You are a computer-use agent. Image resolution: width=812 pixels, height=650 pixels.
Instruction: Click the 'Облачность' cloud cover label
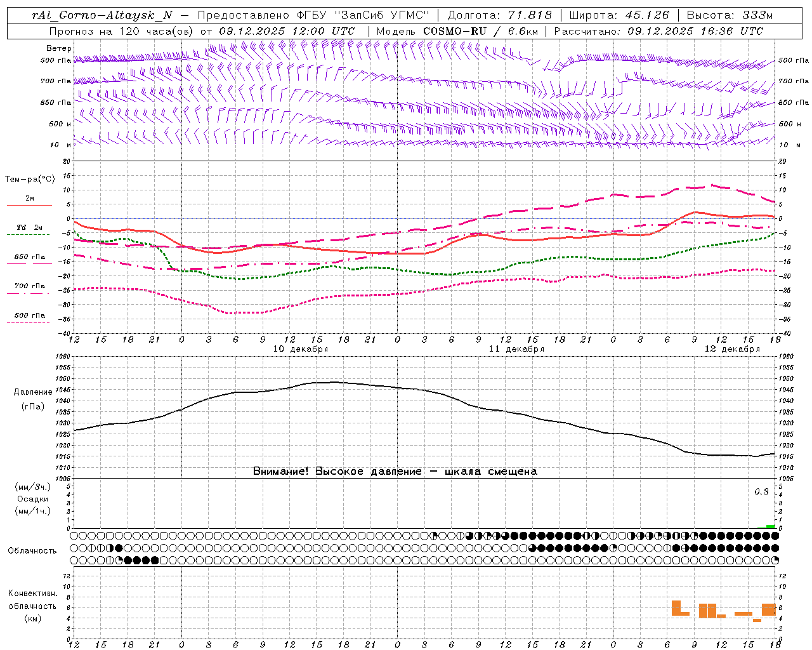coord(32,551)
